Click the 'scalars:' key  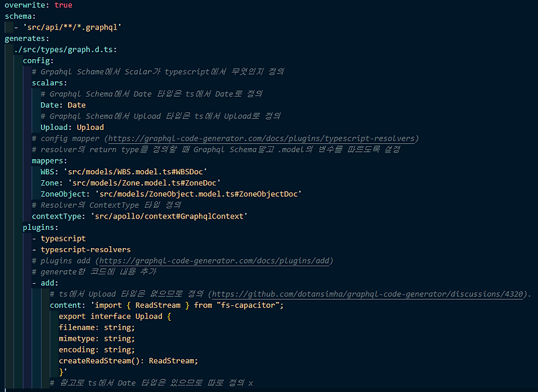49,83
